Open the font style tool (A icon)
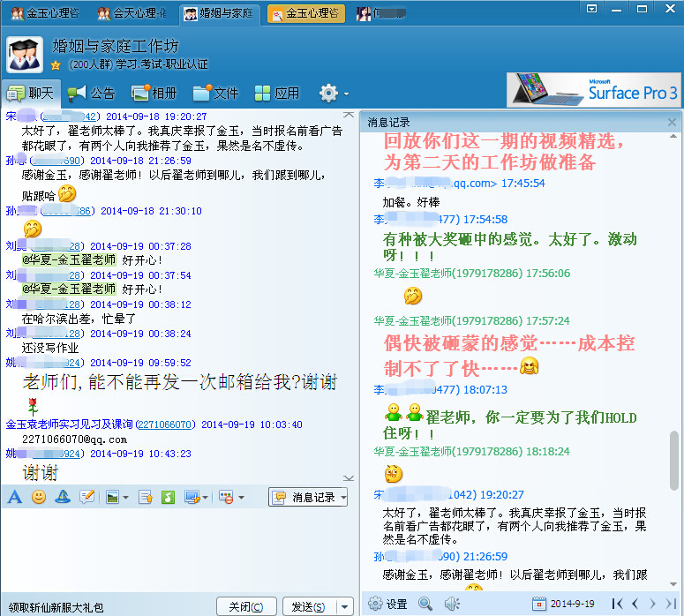 [x=14, y=497]
